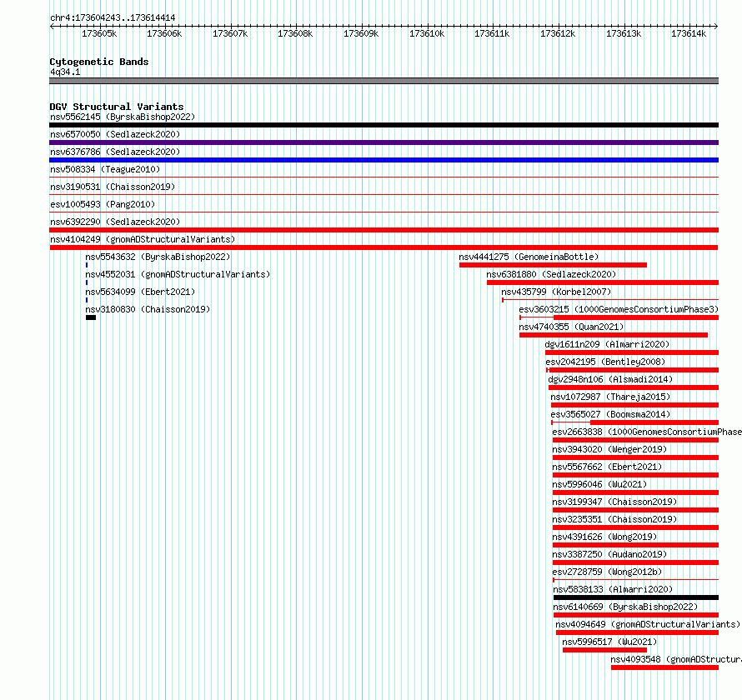
Task: Open nsv4552031 (gnomADStructuralVariants) label
Action: point(178,274)
